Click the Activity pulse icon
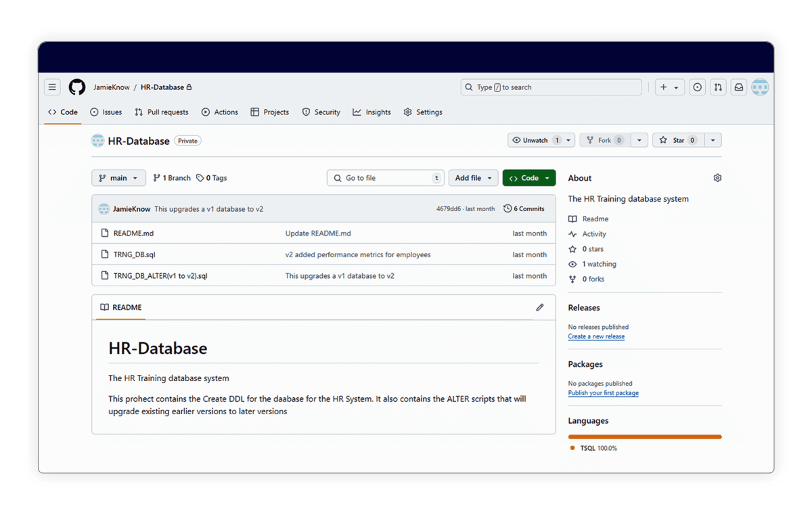Viewport: 812px width, 517px height. (572, 234)
